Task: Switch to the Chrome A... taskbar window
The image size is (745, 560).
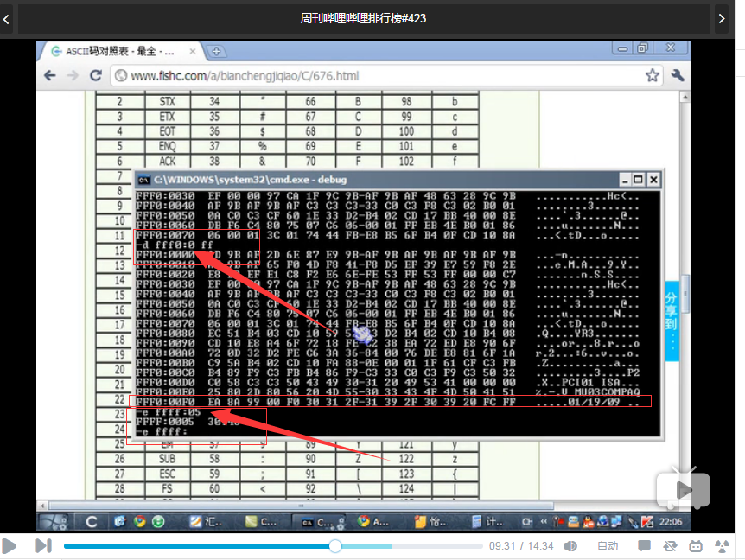Action: pyautogui.click(x=373, y=522)
